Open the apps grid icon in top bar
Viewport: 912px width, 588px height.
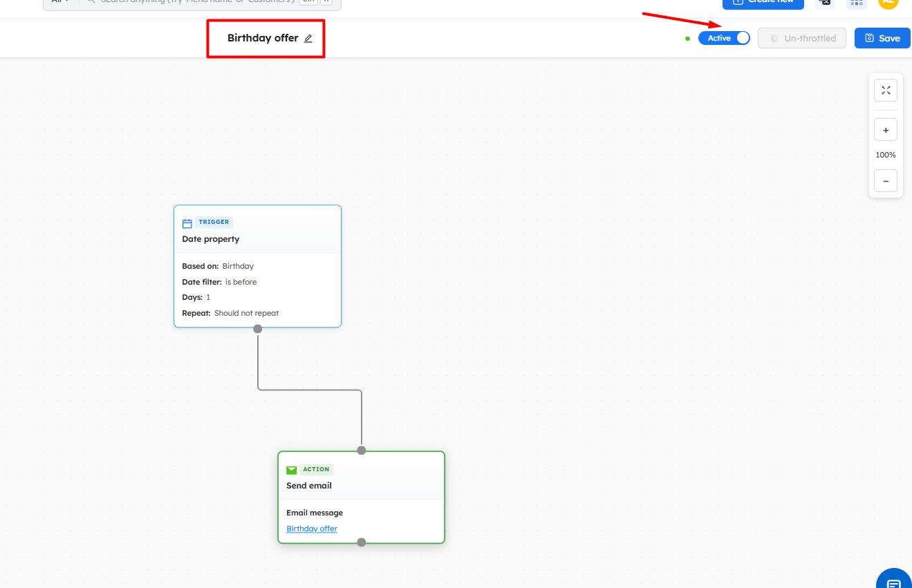click(x=857, y=2)
